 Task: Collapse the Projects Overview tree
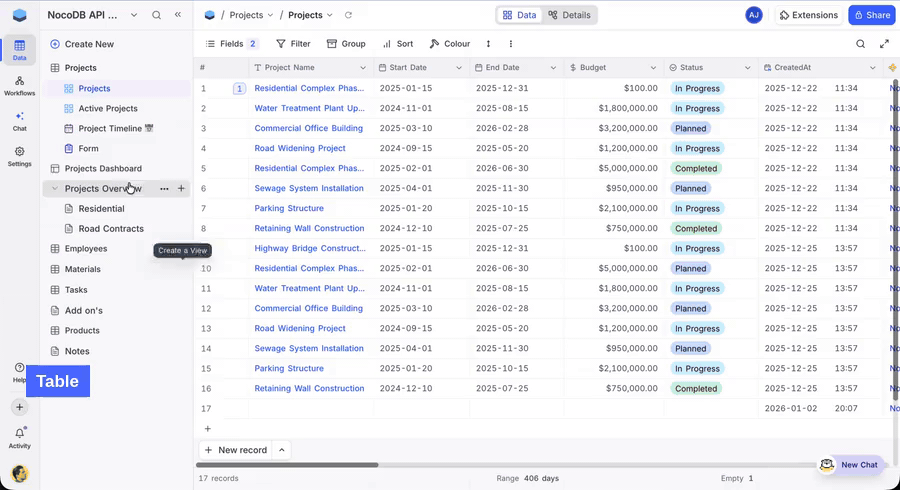[x=55, y=188]
